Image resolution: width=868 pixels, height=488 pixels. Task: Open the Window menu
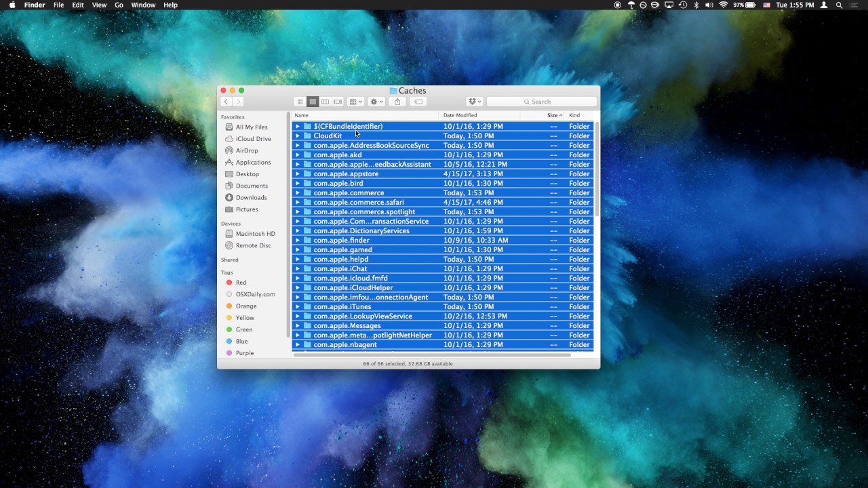(x=143, y=5)
